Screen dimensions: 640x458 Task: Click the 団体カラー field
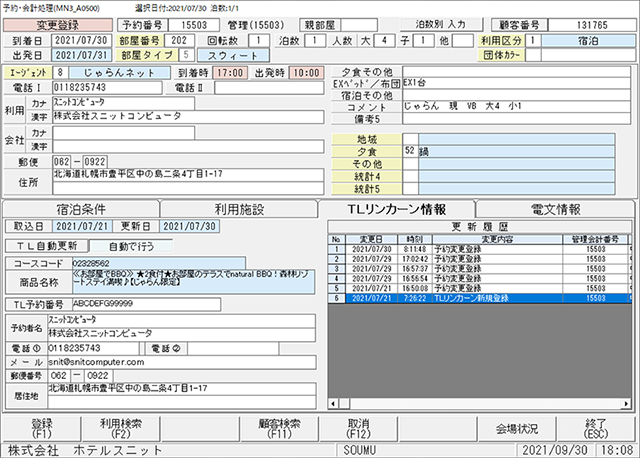point(588,55)
